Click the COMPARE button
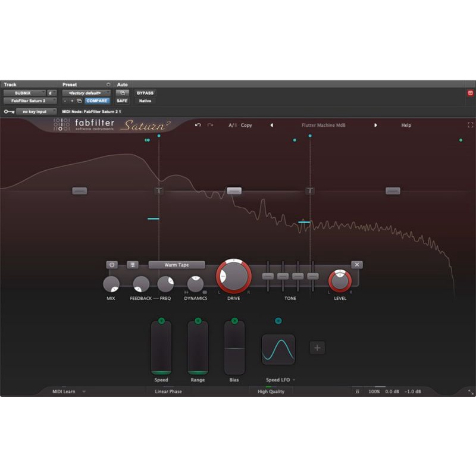476x476 pixels. tap(96, 101)
